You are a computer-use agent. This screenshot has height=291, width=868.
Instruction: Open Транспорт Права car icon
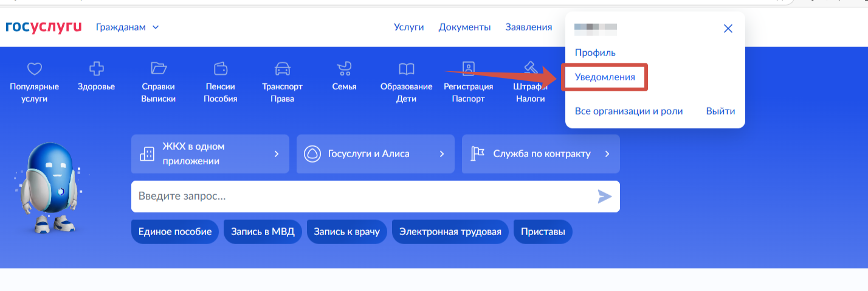282,68
